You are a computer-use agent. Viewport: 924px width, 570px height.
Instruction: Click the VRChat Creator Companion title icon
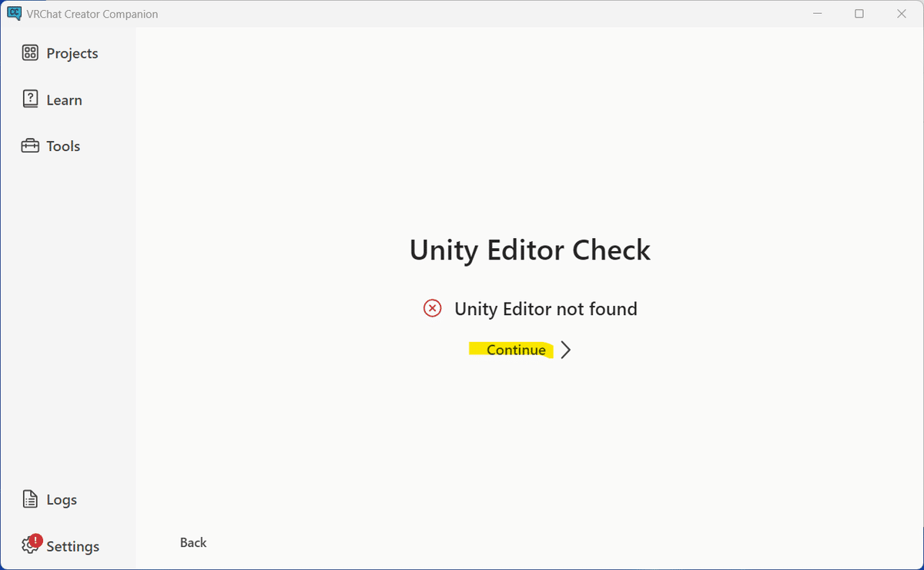(x=14, y=13)
